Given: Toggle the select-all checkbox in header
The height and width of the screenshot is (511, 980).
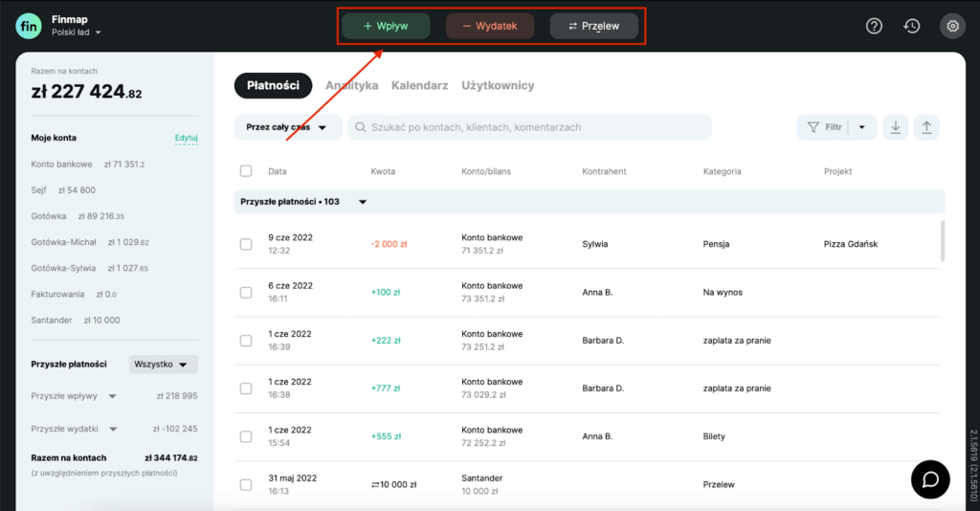Looking at the screenshot, I should (x=246, y=171).
